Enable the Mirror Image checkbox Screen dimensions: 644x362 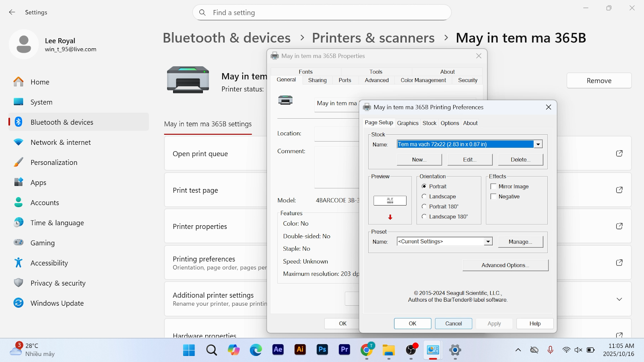tap(493, 187)
